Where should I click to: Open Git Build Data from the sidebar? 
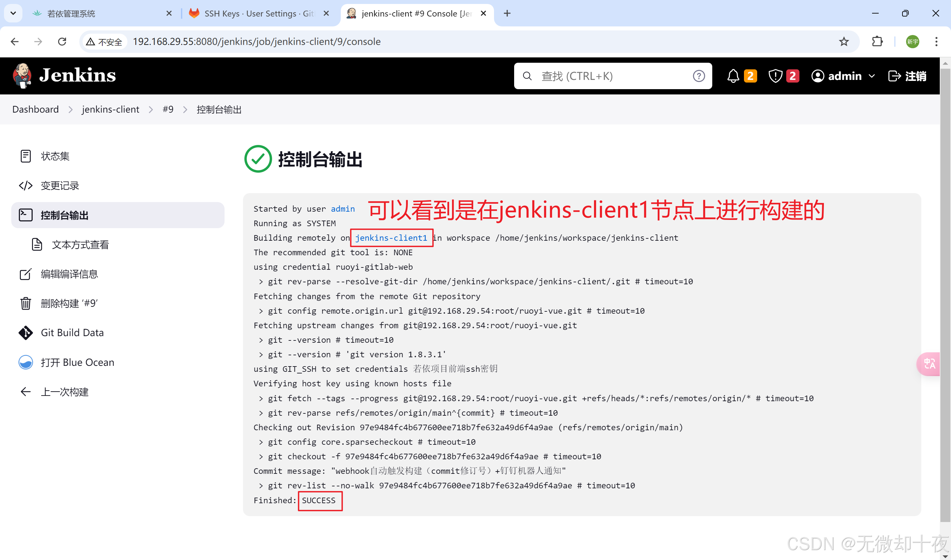(x=72, y=333)
